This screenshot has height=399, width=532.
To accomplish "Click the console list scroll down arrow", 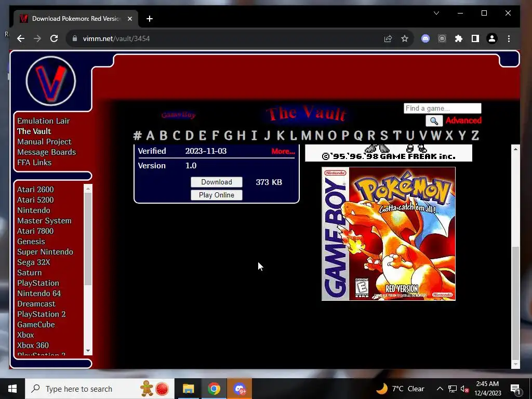I will coord(88,351).
